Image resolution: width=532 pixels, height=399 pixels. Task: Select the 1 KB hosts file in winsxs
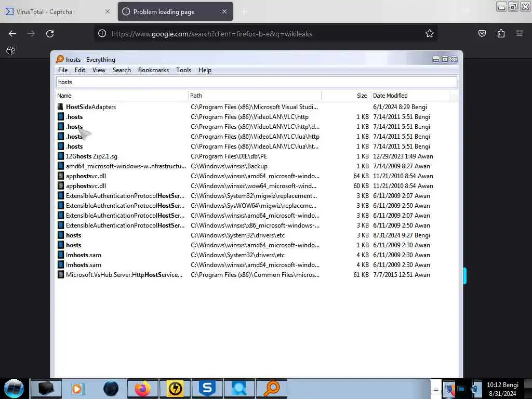pyautogui.click(x=74, y=245)
